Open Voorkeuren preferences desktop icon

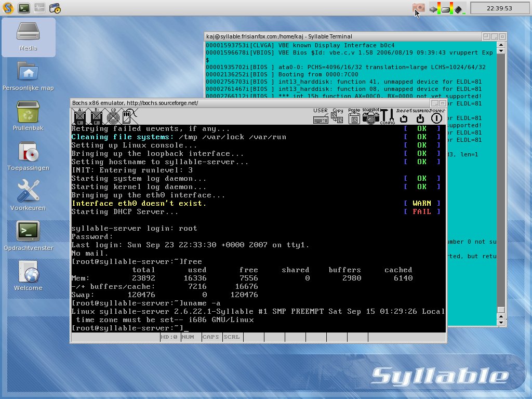point(28,195)
